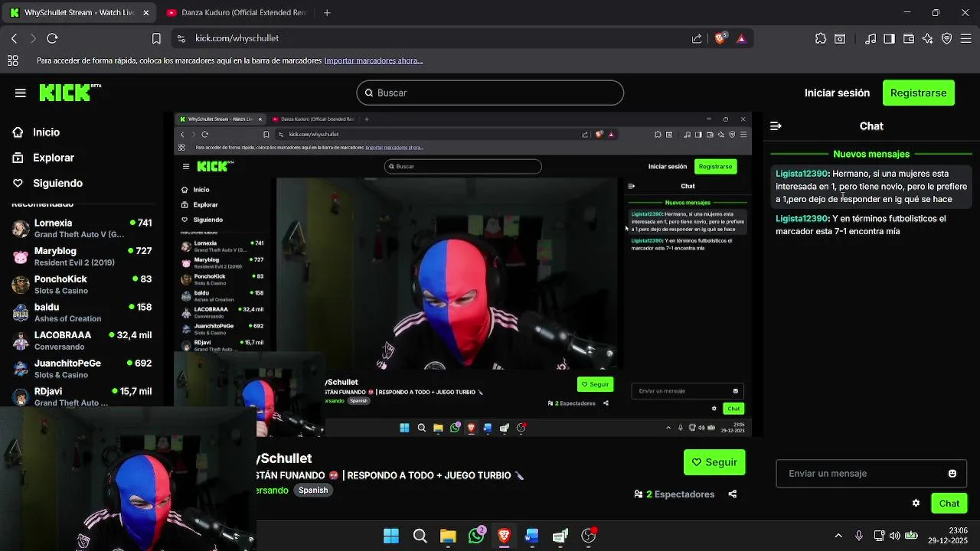Open File Explorer from the taskbar
980x551 pixels.
coord(448,536)
